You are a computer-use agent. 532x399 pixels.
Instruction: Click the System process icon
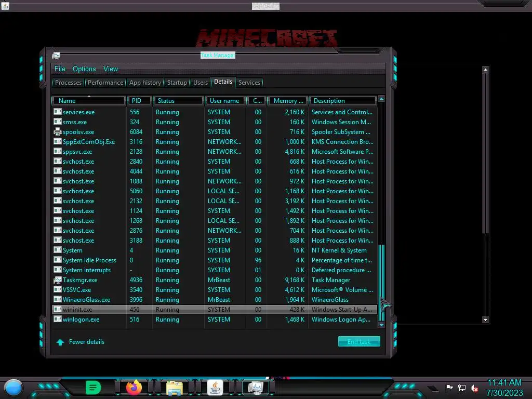coord(57,250)
